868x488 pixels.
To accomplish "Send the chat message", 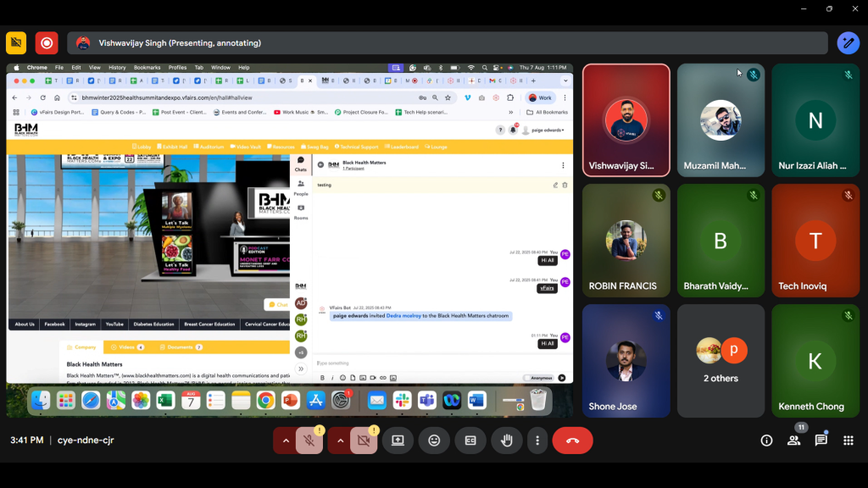I will coord(562,378).
